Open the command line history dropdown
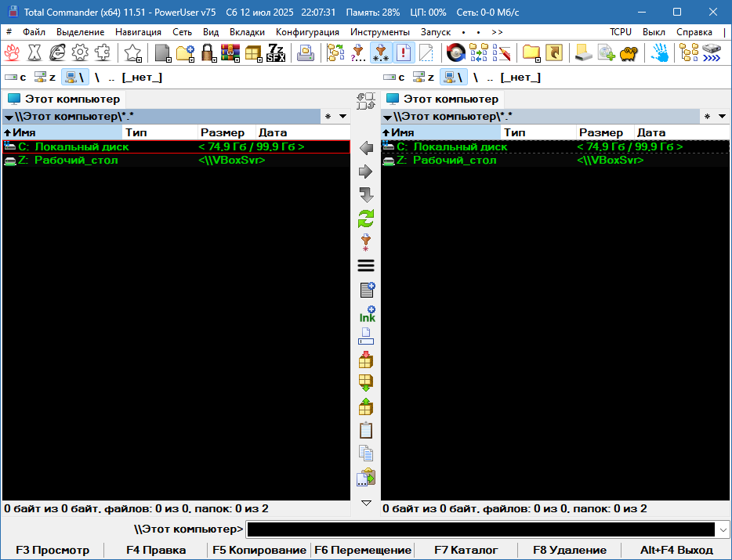The height and width of the screenshot is (560, 732). pyautogui.click(x=723, y=530)
